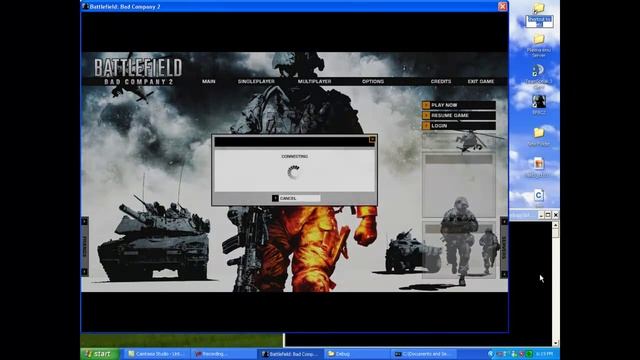Click the system tray clock

544,354
